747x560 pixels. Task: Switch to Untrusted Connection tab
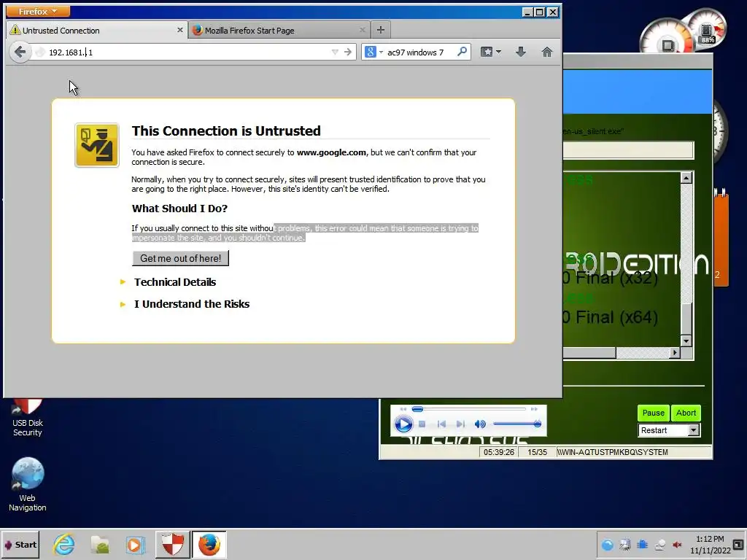pos(97,30)
